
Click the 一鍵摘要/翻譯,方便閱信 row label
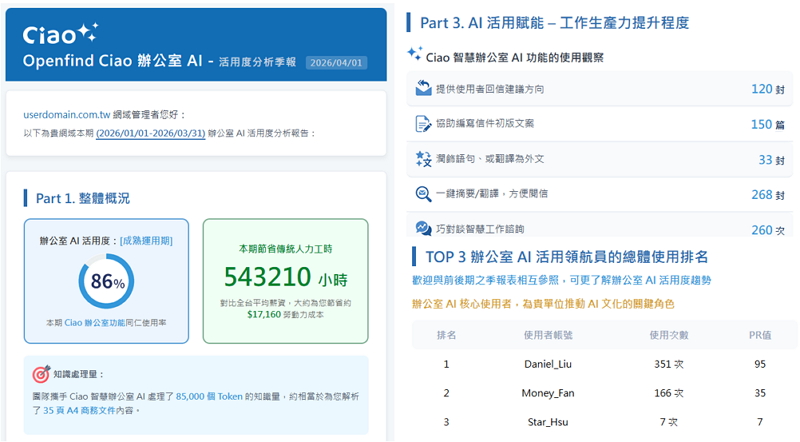click(492, 193)
